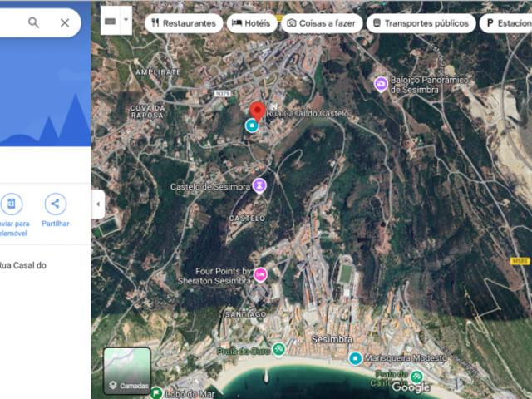Click the Four Points by Sheraton hotel marker
Screen dimensions: 532x399
pyautogui.click(x=260, y=275)
